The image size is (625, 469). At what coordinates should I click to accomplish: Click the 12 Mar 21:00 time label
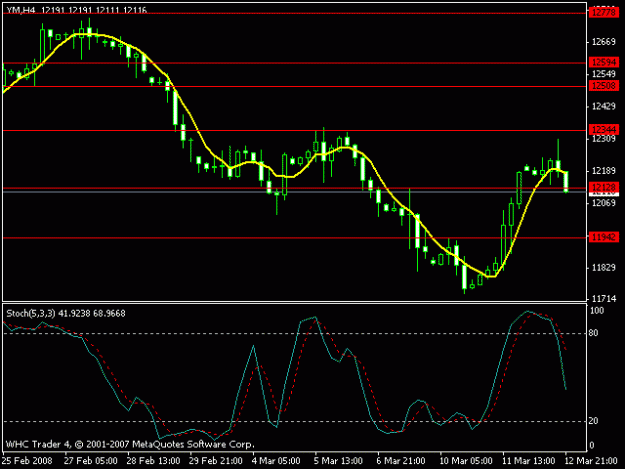[591, 461]
